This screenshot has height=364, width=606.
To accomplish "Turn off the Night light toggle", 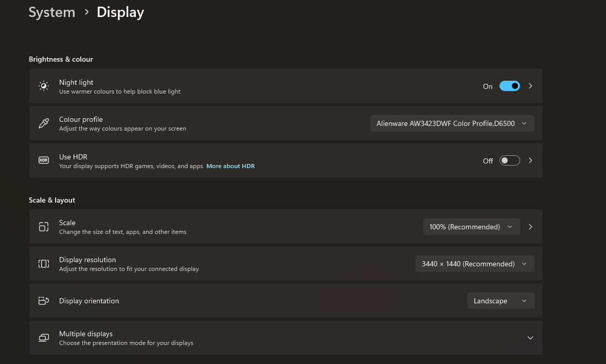I will [509, 86].
